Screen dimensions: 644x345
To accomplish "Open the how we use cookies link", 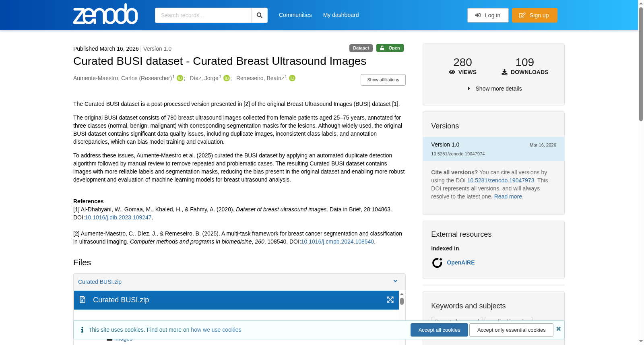I will [x=216, y=330].
